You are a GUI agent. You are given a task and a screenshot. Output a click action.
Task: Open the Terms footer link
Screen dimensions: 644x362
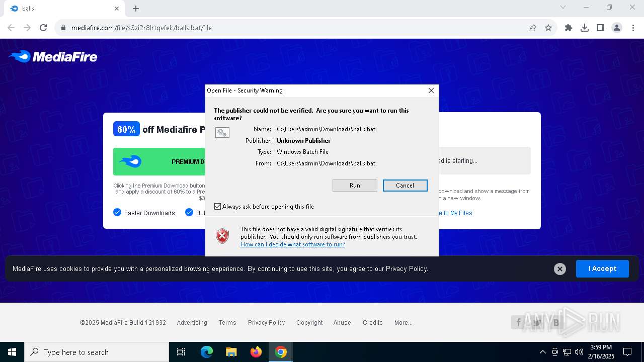(227, 323)
